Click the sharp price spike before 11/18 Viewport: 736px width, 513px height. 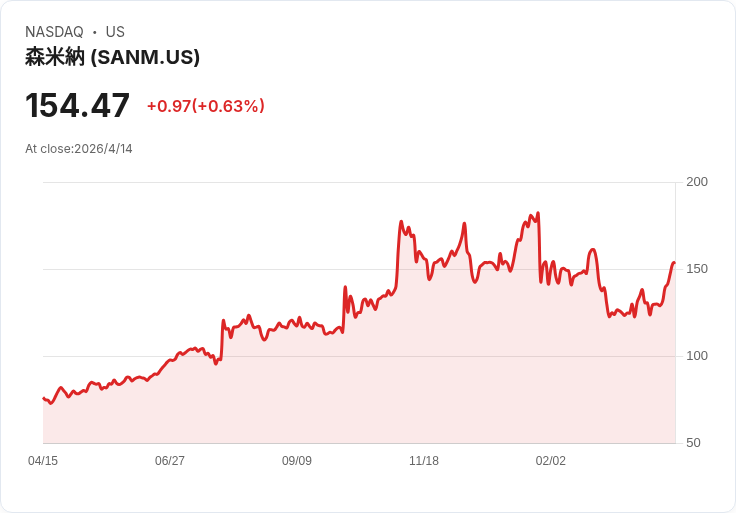(401, 222)
